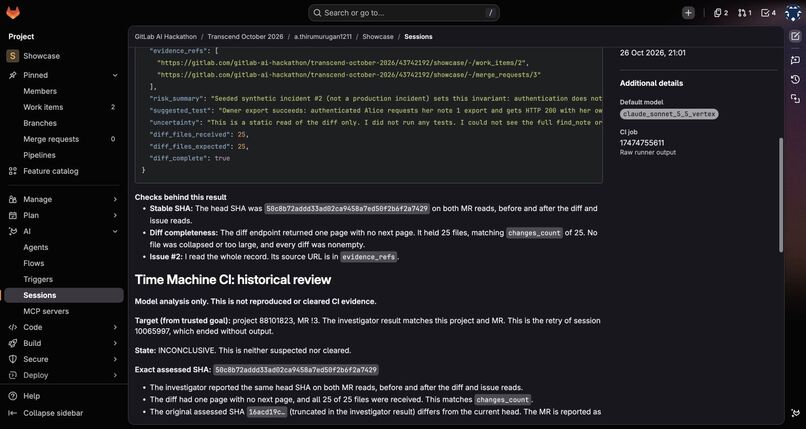This screenshot has height=429, width=806.
Task: Expand the Code menu chevron
Action: (x=115, y=327)
